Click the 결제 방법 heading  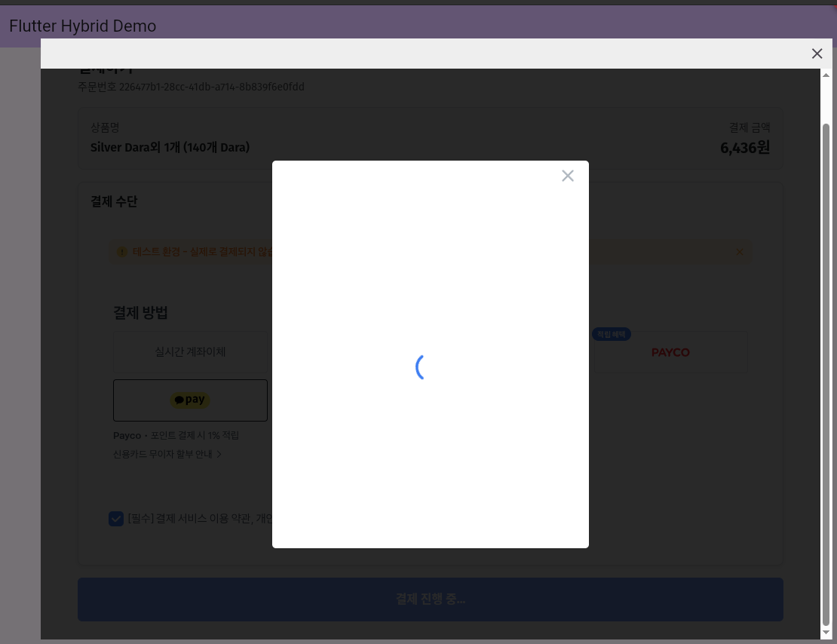tap(140, 313)
